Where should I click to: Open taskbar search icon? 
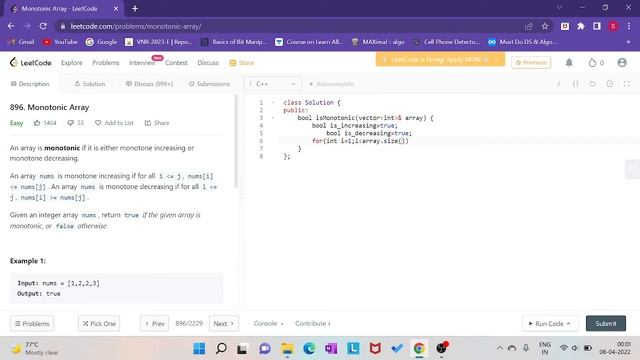221,349
